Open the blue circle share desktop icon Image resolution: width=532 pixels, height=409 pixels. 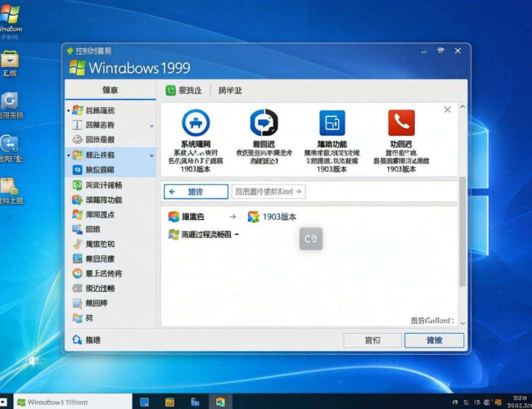coord(10,148)
